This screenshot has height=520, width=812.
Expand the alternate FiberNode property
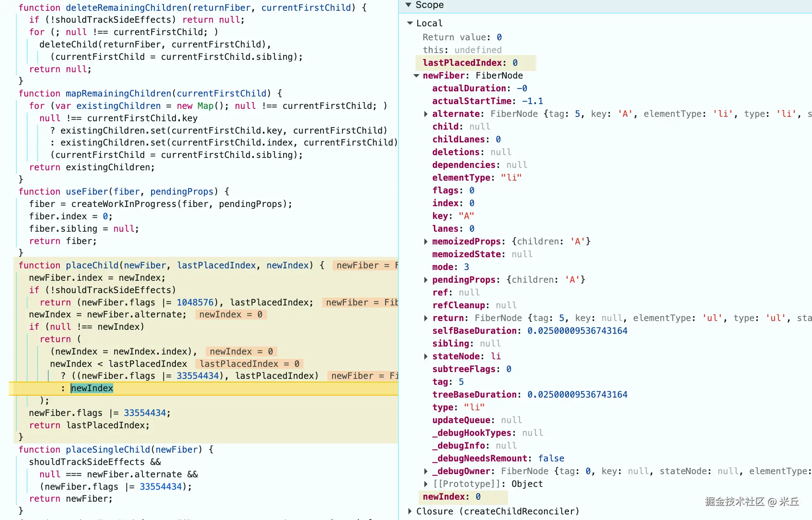point(426,114)
